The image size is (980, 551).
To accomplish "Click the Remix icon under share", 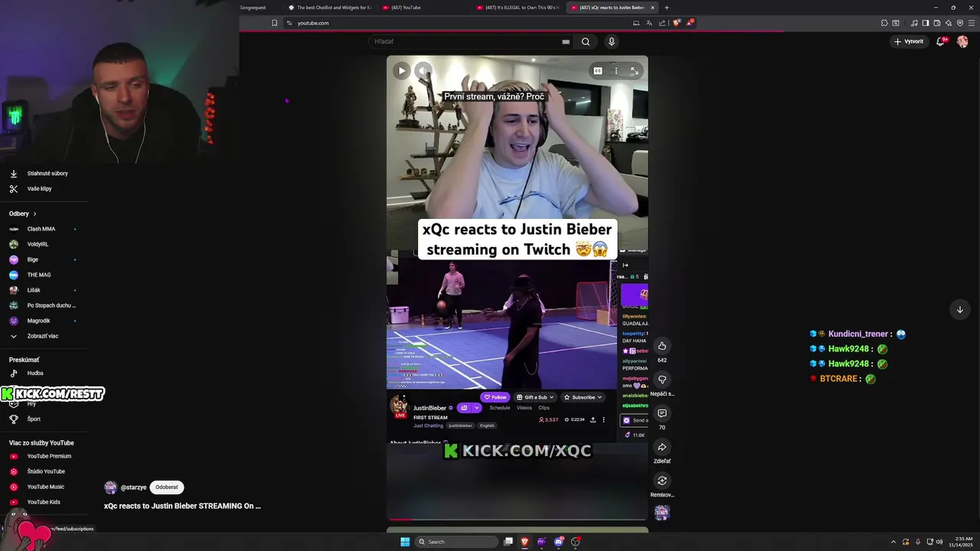I will [x=662, y=481].
